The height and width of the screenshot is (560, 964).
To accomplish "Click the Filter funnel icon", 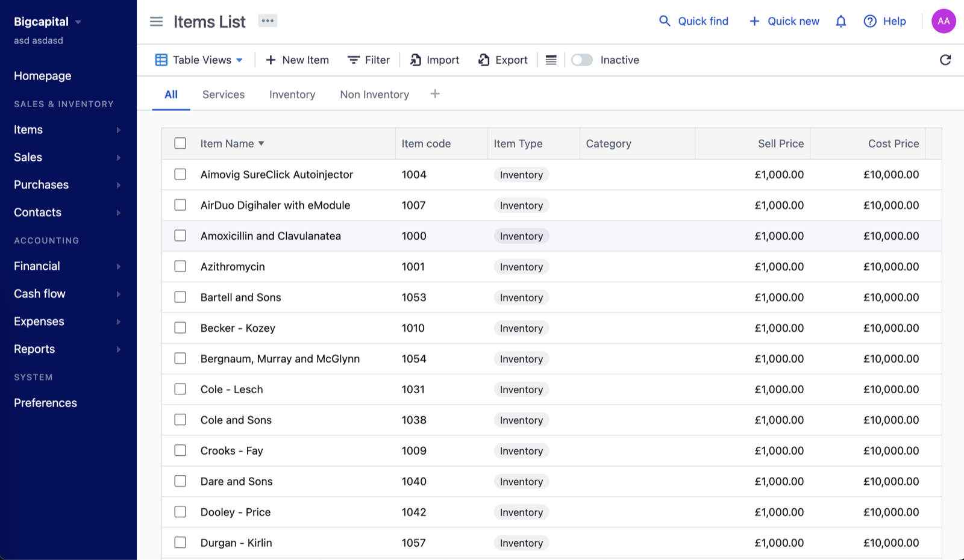I will pos(354,60).
